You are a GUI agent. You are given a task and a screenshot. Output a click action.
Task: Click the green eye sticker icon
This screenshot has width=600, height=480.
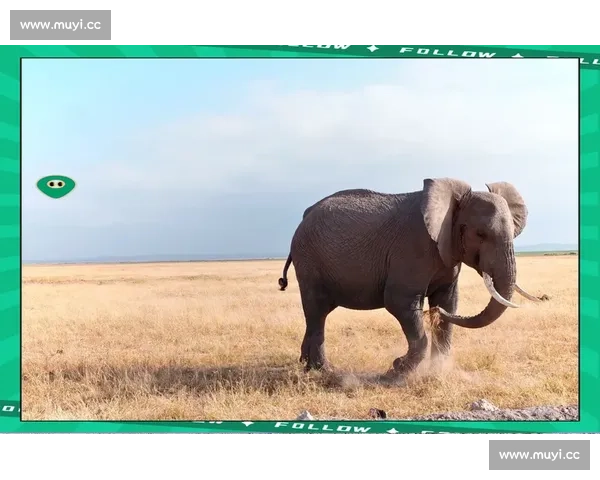(56, 186)
